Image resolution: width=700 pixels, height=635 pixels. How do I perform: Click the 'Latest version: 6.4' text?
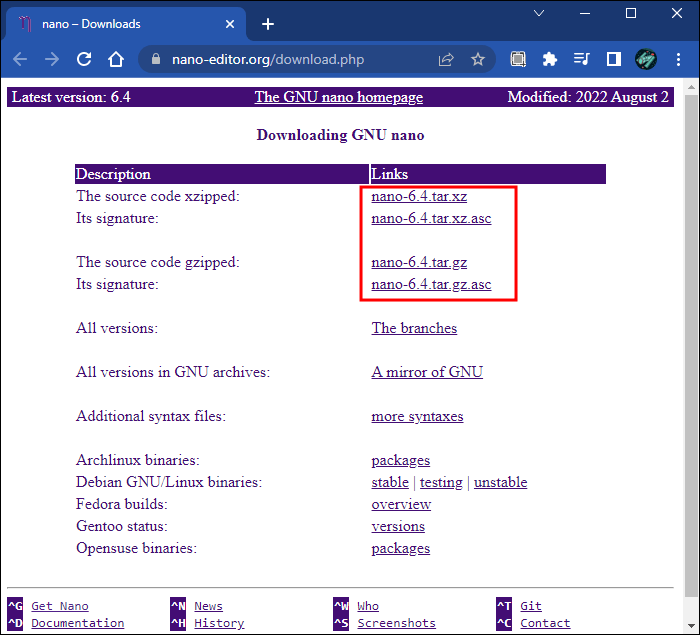(x=71, y=97)
